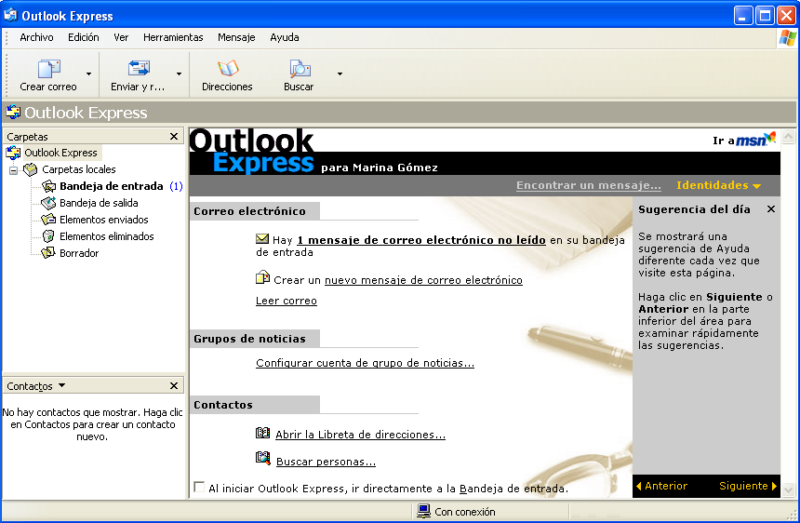Click the connection computer icon in status bar
This screenshot has width=800, height=523.
423,511
